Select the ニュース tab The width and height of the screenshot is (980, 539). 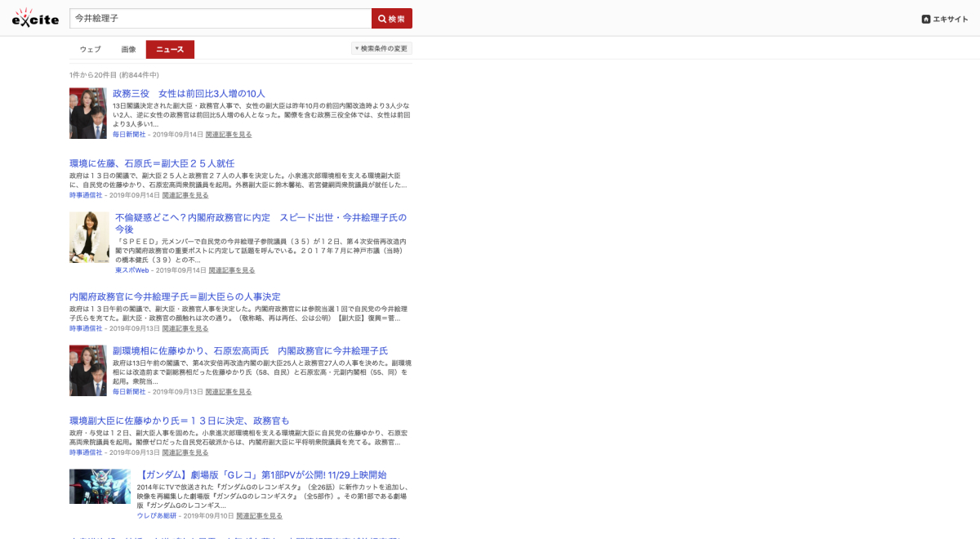[170, 50]
